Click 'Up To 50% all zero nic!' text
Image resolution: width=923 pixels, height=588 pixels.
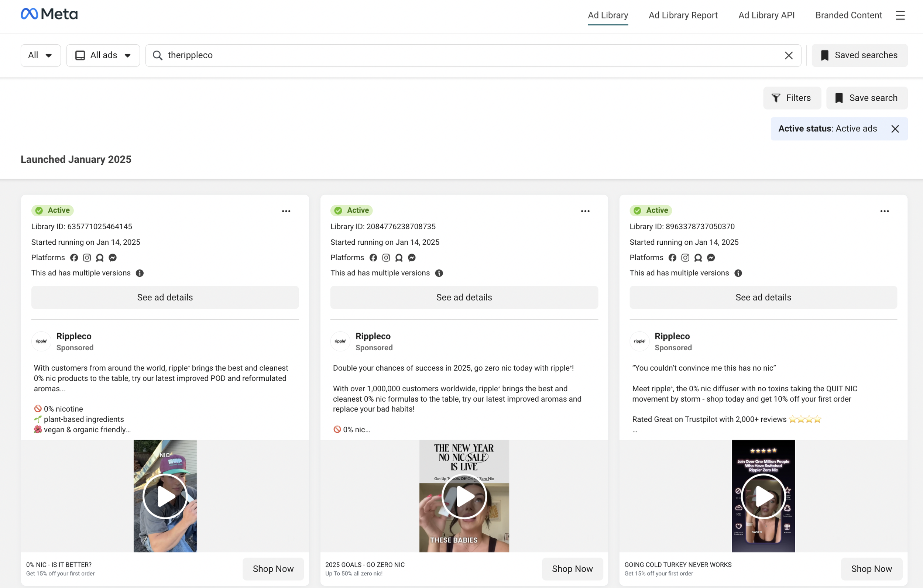click(354, 574)
